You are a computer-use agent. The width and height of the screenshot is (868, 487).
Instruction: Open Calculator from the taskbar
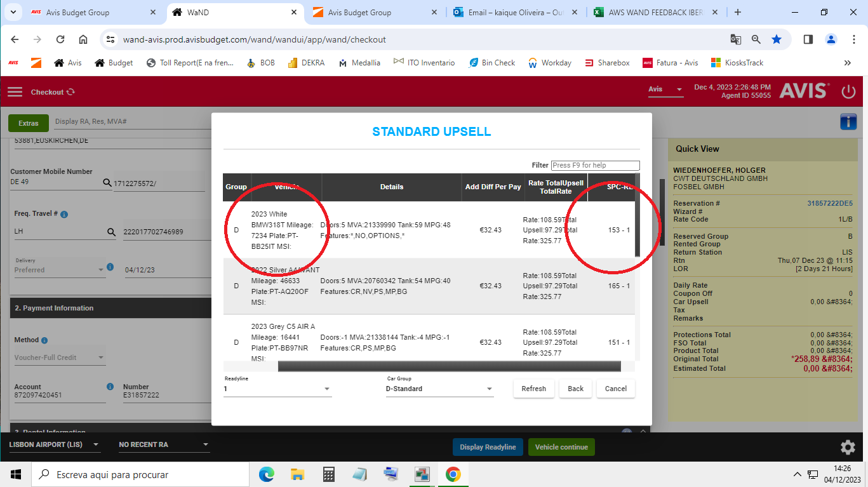329,474
